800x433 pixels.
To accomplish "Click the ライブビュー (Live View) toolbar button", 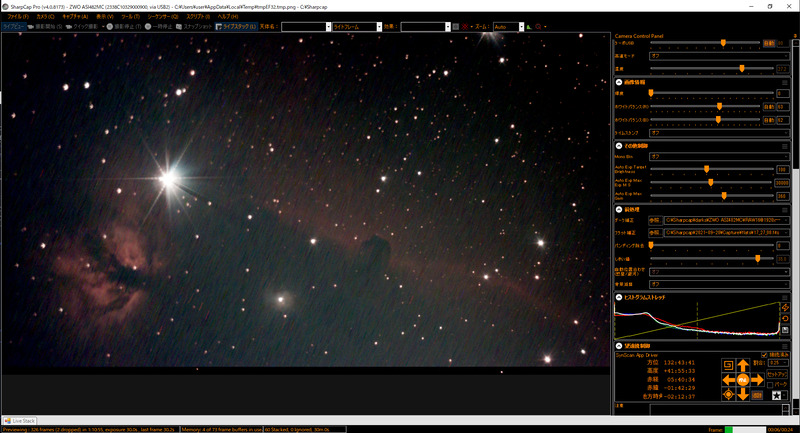I will pos(13,27).
